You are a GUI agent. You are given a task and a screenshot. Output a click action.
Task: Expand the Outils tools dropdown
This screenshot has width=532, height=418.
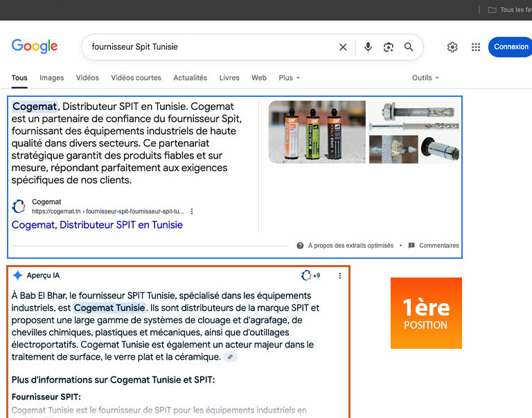[x=425, y=78]
